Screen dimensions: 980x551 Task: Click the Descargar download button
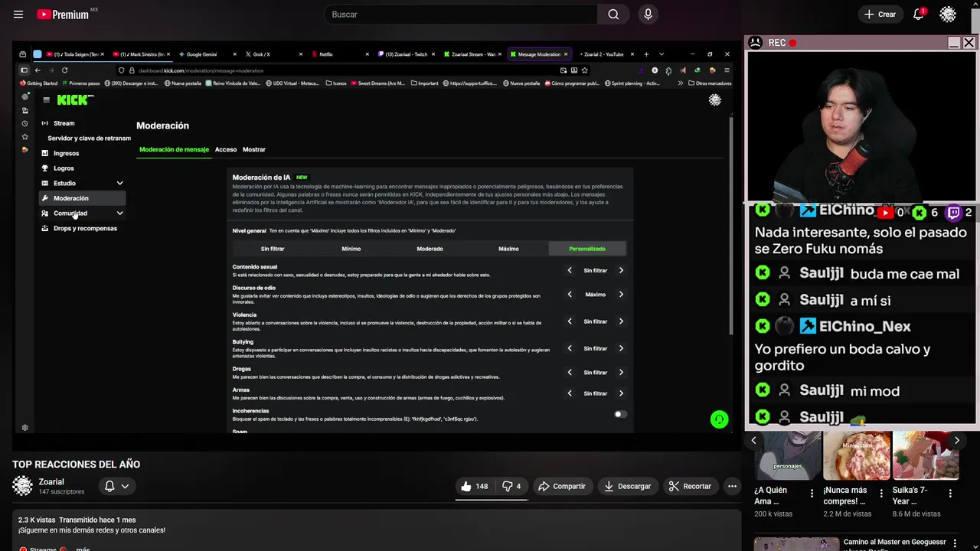626,486
